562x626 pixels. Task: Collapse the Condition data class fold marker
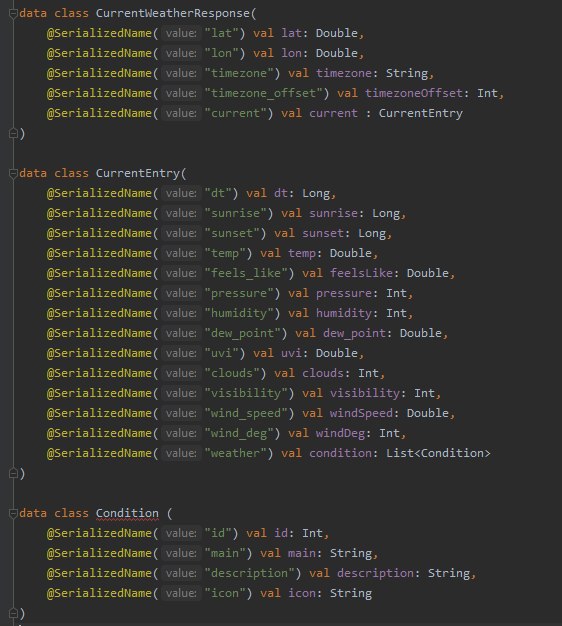tap(13, 513)
